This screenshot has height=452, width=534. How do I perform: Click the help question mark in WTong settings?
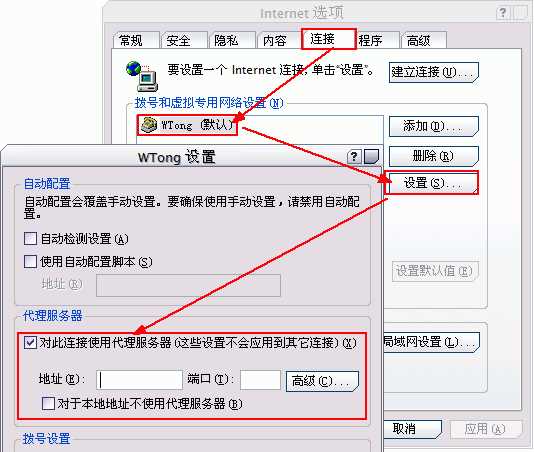coord(354,156)
